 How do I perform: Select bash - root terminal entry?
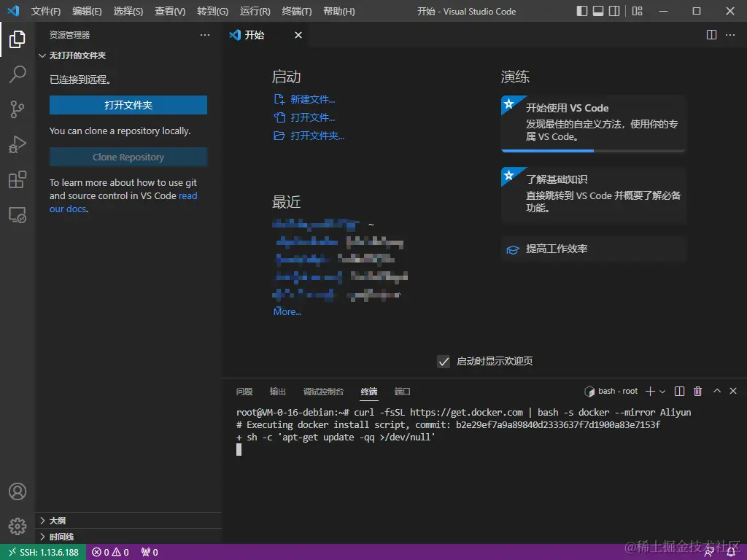tap(611, 392)
